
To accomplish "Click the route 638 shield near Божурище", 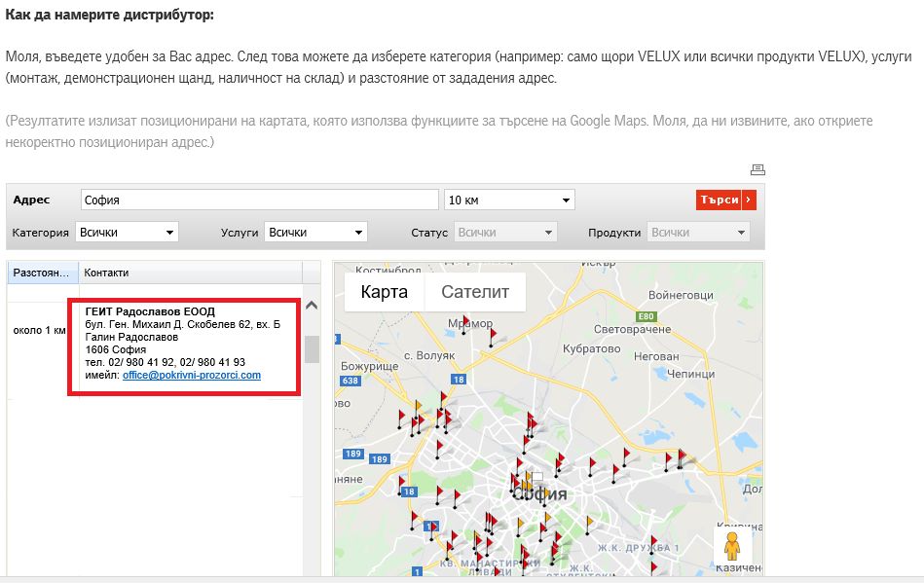I will (351, 381).
